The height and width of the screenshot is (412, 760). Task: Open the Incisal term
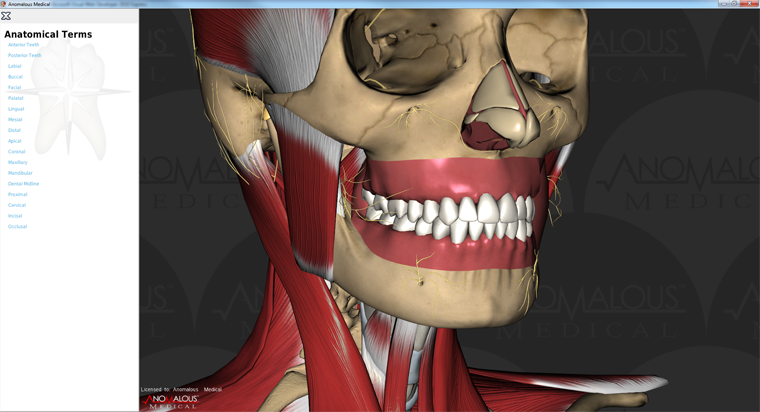tap(15, 216)
